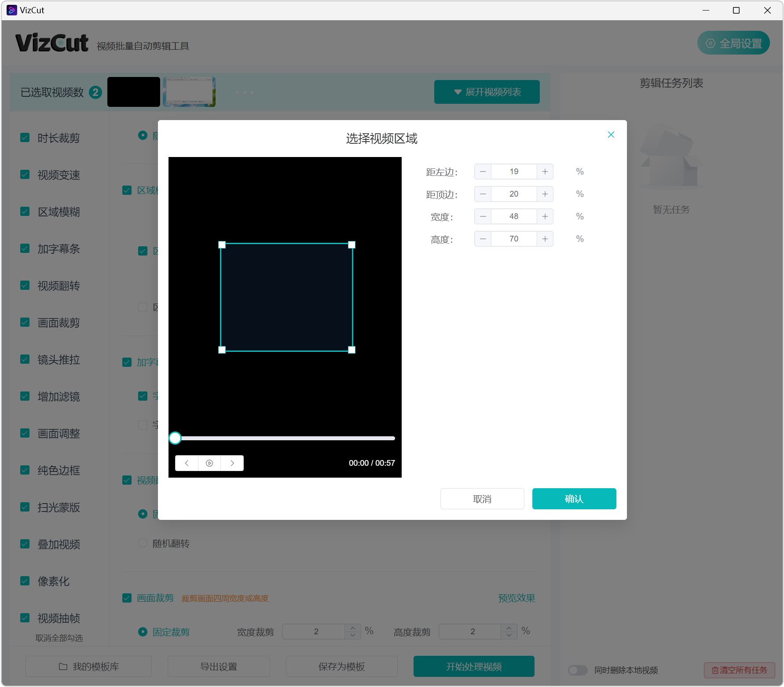Click 保存为模板 to save template

pyautogui.click(x=342, y=666)
